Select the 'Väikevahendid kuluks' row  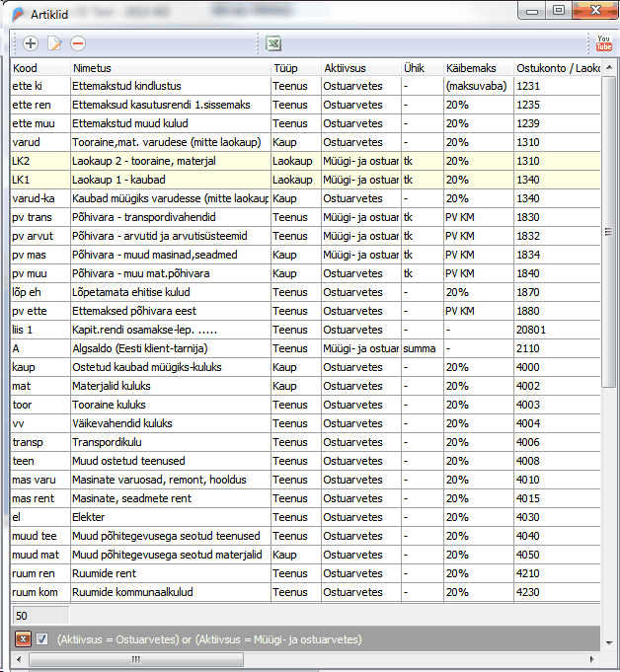pyautogui.click(x=305, y=423)
